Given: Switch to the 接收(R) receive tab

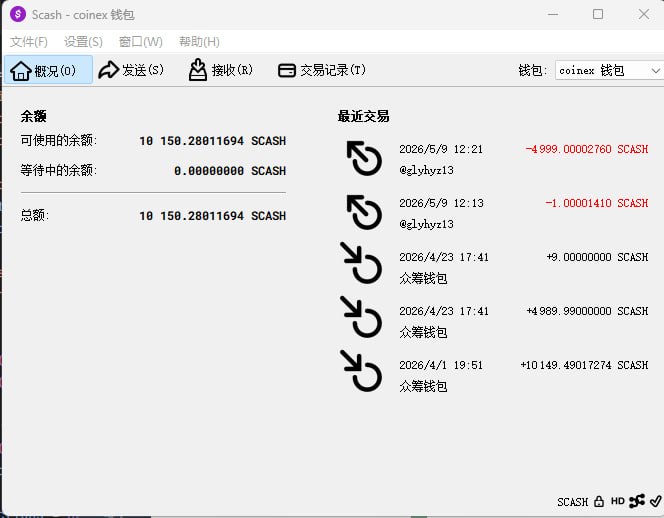Looking at the screenshot, I should coord(220,70).
